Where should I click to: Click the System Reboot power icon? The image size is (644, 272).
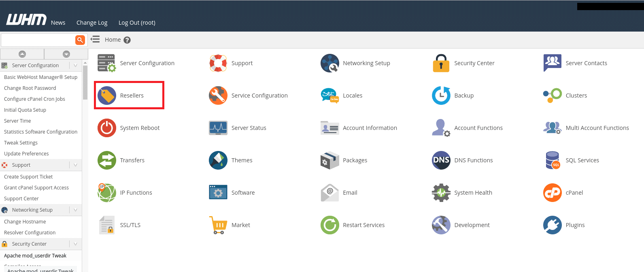coord(107,128)
